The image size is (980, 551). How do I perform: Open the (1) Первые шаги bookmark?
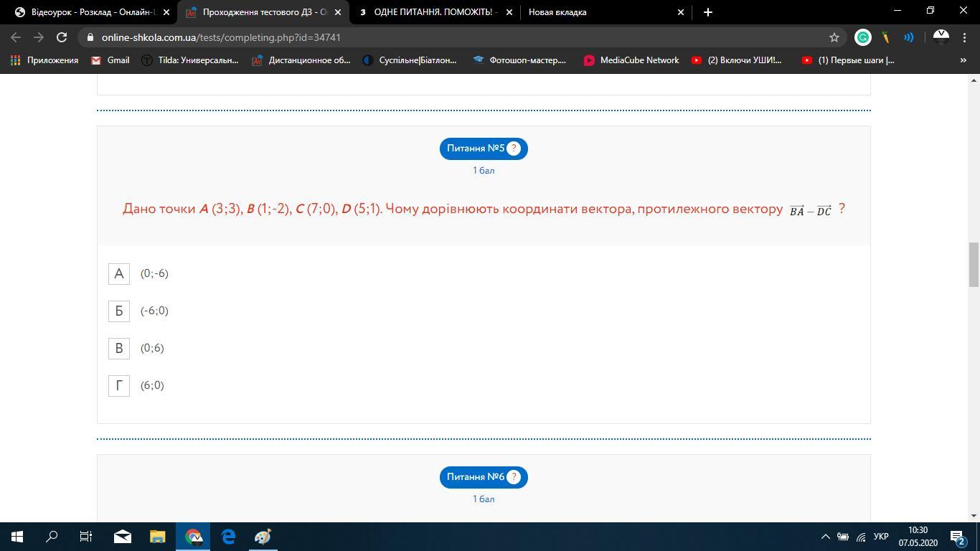848,60
